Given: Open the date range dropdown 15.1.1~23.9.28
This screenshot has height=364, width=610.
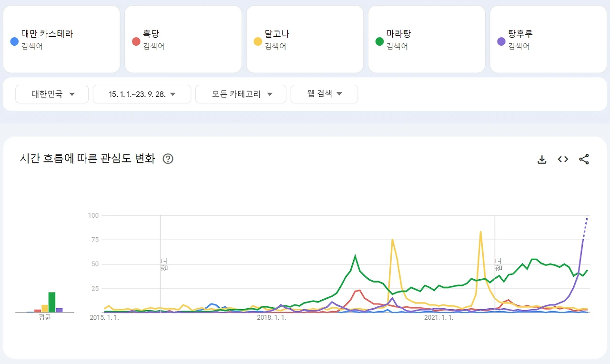Looking at the screenshot, I should coord(142,94).
